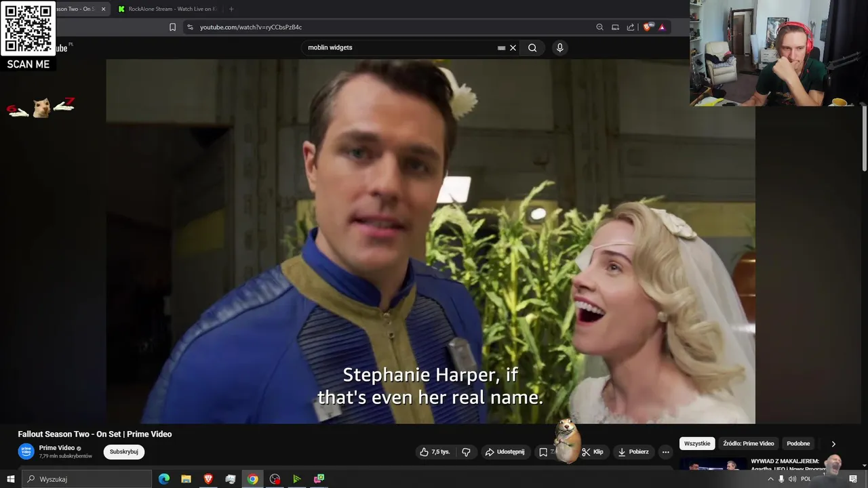Show hidden system tray icons chevron
This screenshot has height=488, width=868.
[x=770, y=479]
